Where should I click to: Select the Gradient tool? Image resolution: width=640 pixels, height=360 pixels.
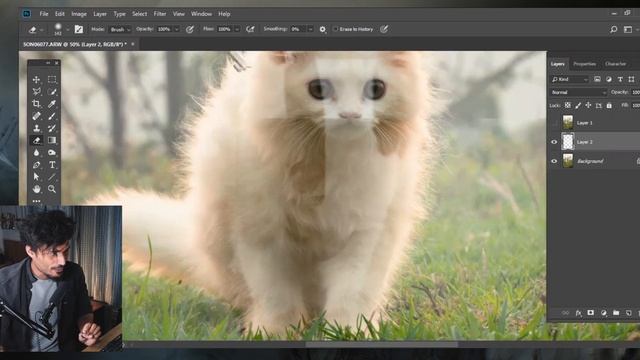point(52,140)
